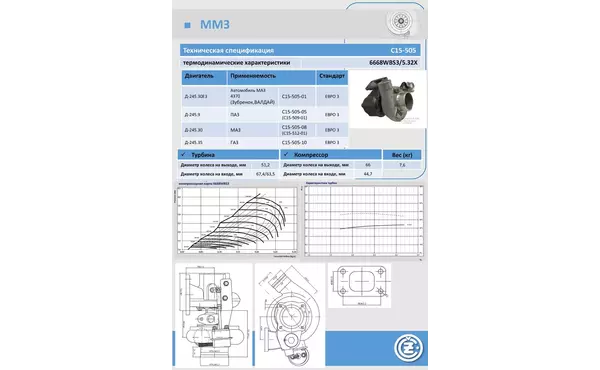Click 'Техническая спецификация' title bar text
600x370 pixels.
pyautogui.click(x=228, y=51)
